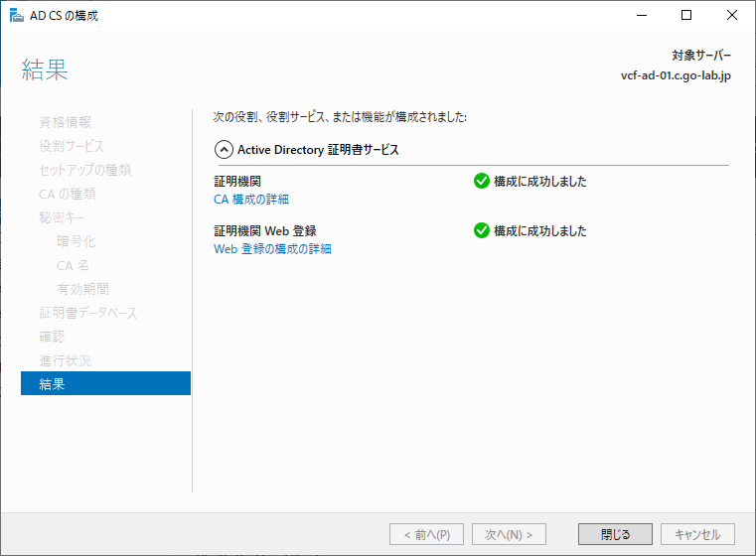Click the 次へ(N) > button

(x=509, y=534)
